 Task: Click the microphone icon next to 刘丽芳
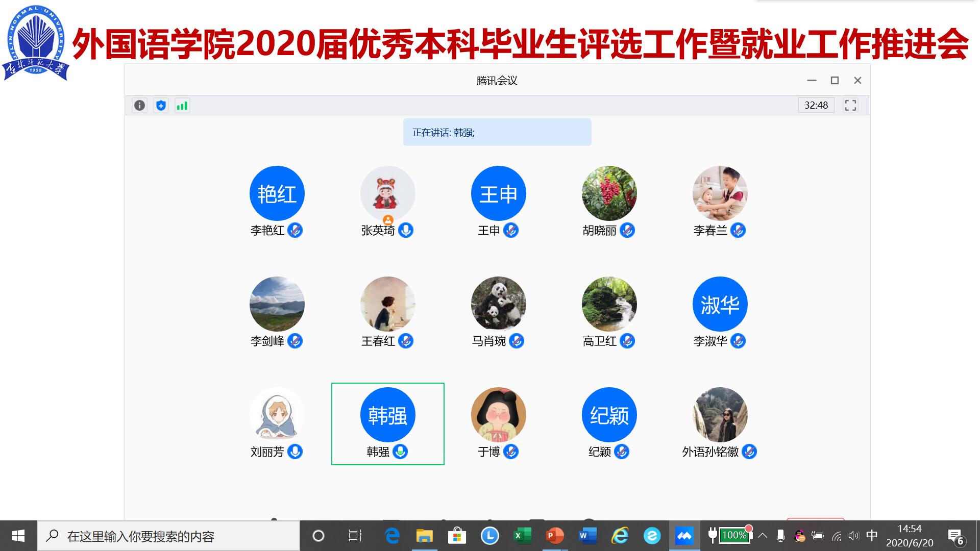coord(295,452)
